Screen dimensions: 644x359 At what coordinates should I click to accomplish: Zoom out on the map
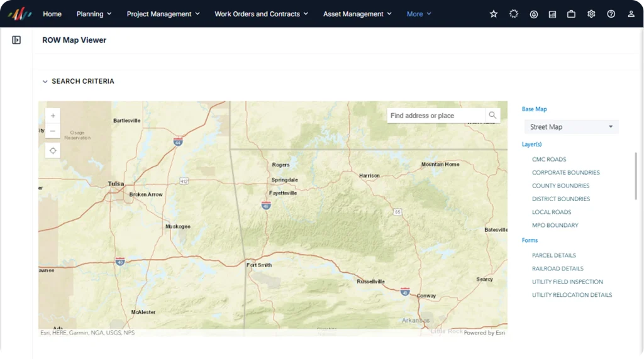[53, 131]
